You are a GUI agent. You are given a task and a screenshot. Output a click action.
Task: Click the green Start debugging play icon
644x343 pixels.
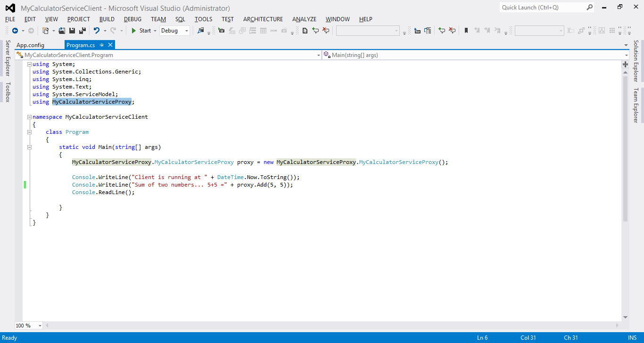134,31
